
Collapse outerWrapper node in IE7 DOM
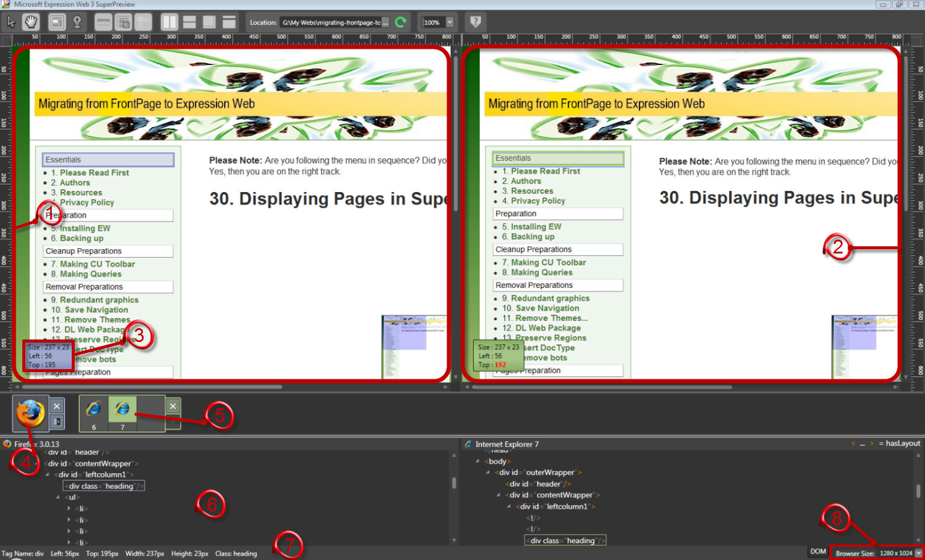click(x=489, y=473)
